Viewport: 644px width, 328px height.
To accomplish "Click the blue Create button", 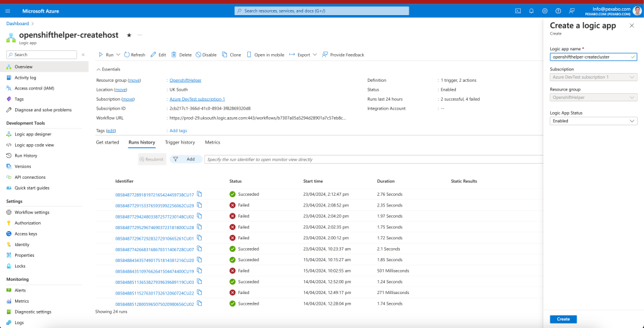I will tap(563, 319).
